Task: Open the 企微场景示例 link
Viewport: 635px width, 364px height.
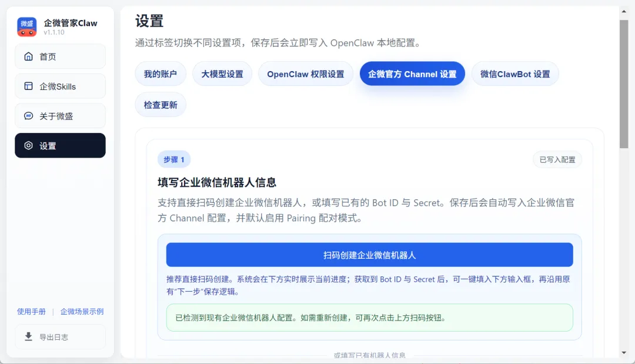Action: click(x=82, y=311)
